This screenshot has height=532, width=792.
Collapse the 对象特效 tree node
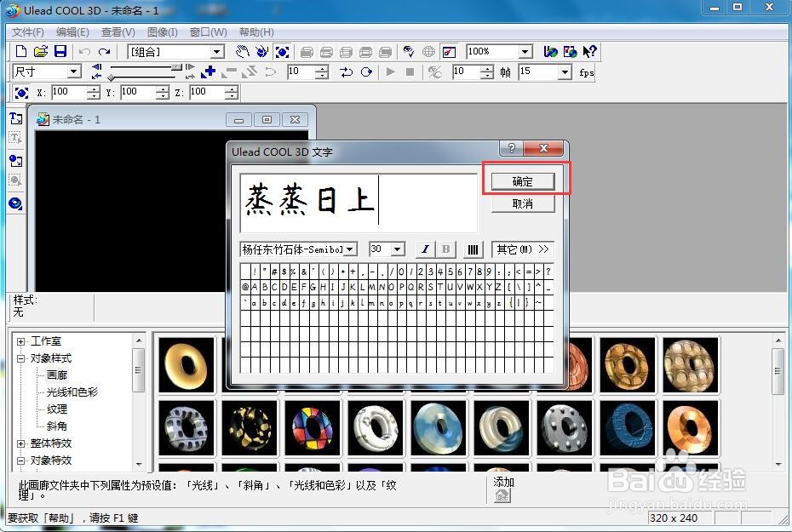[20, 460]
